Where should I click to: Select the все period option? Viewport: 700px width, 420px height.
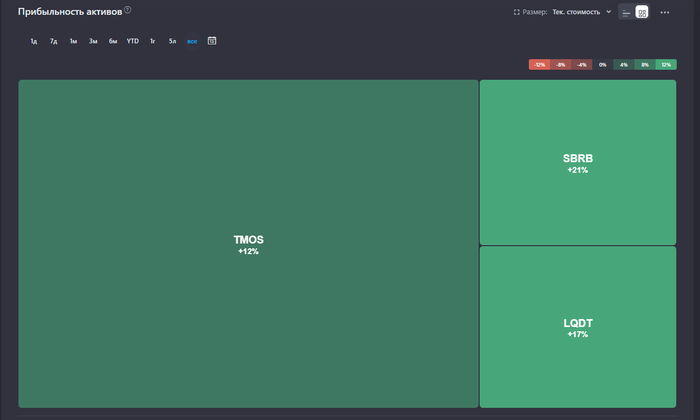click(192, 41)
